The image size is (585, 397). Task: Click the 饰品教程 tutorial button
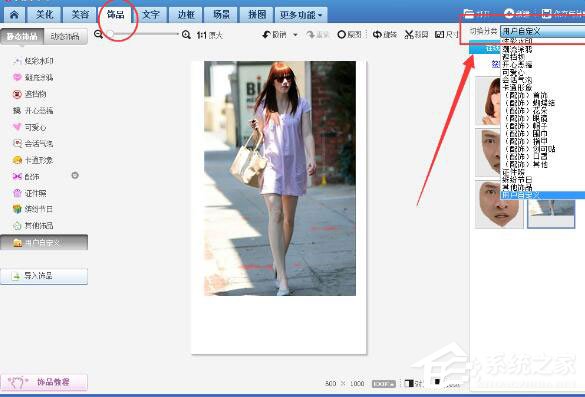click(x=44, y=382)
